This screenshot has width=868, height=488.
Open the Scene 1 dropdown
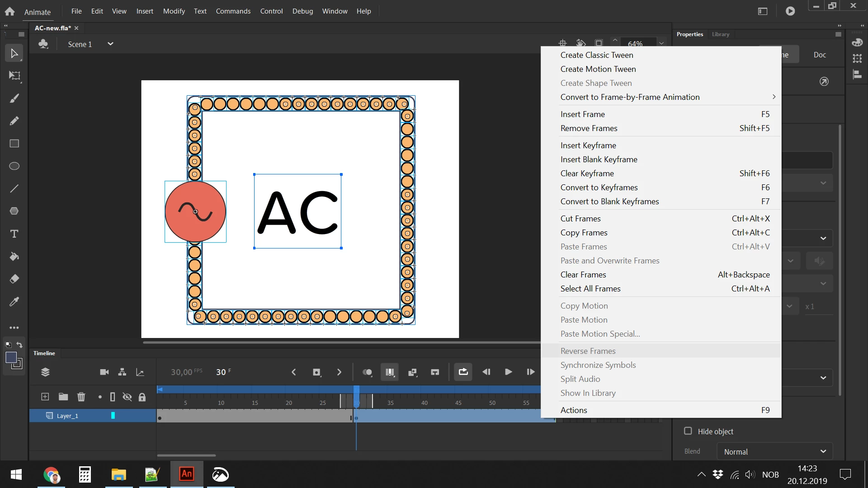tap(110, 44)
